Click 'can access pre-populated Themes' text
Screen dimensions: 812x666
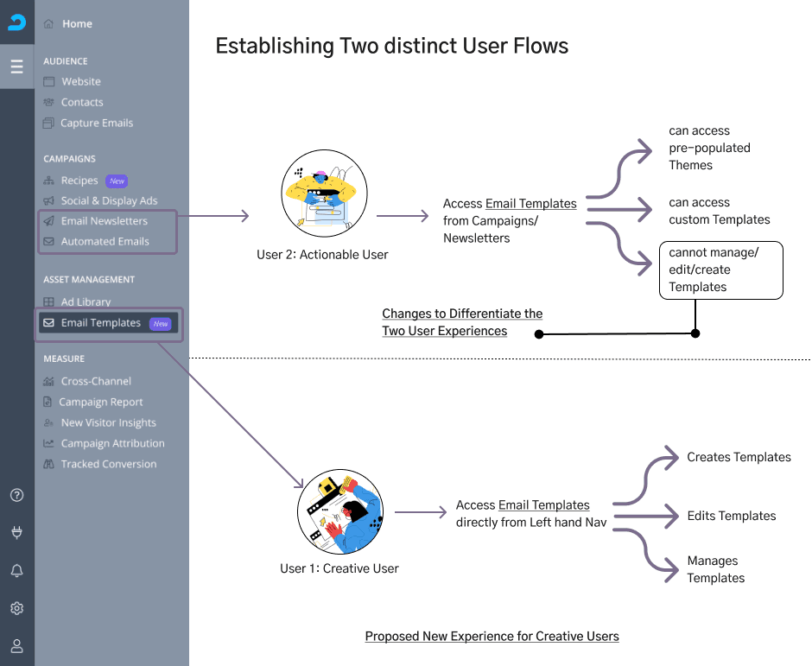coord(709,148)
